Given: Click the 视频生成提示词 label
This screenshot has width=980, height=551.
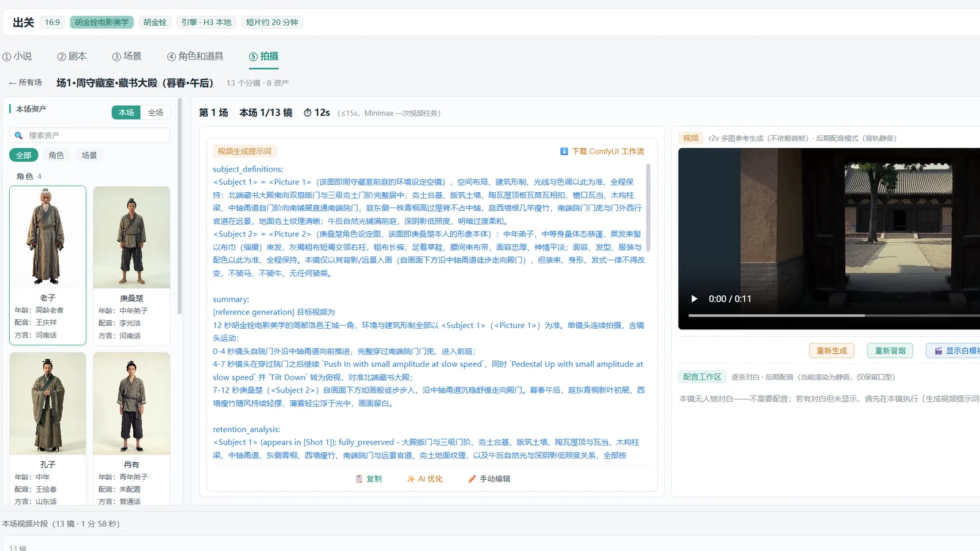Looking at the screenshot, I should (x=244, y=151).
